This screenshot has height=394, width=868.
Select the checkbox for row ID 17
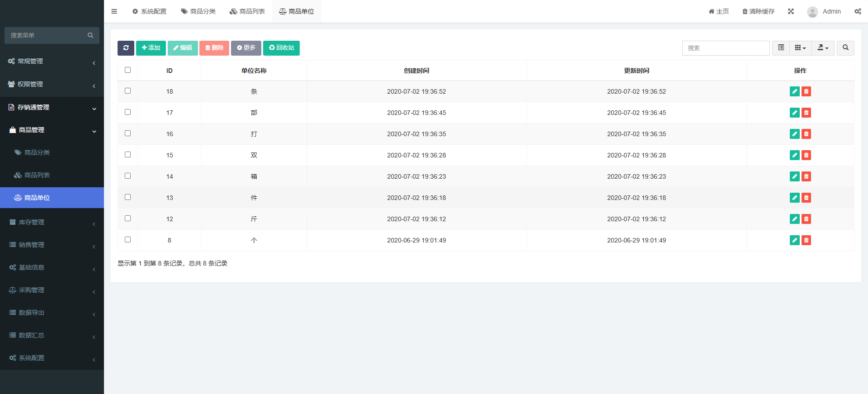pos(128,112)
